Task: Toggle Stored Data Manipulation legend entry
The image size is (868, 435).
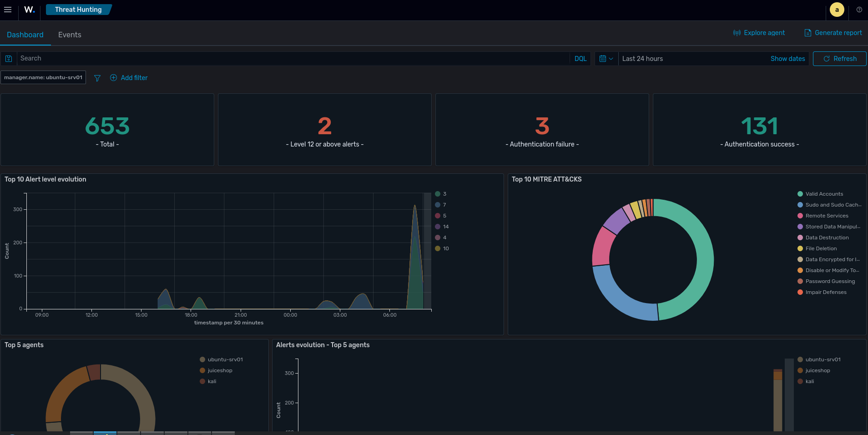Action: tap(829, 227)
